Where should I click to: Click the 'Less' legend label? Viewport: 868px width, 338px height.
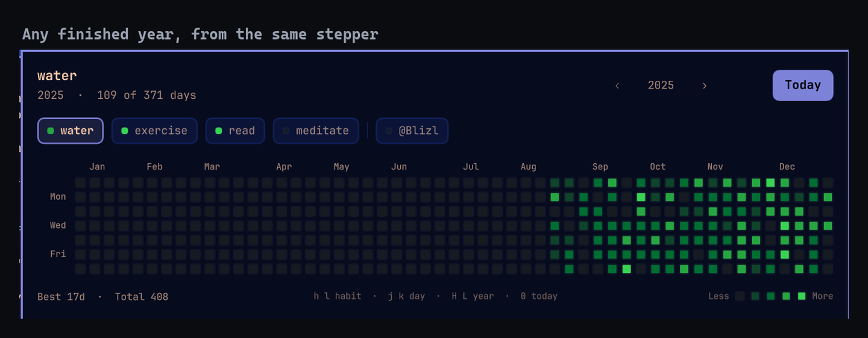point(719,296)
